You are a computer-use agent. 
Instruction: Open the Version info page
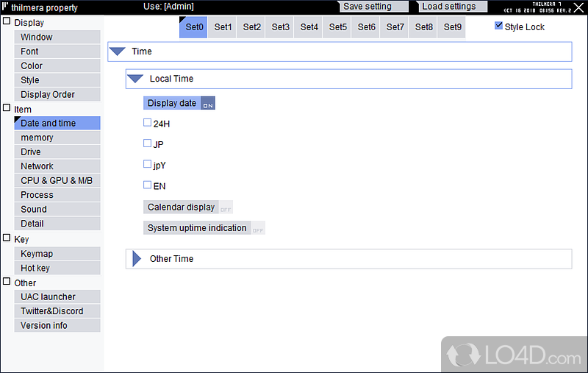point(57,326)
